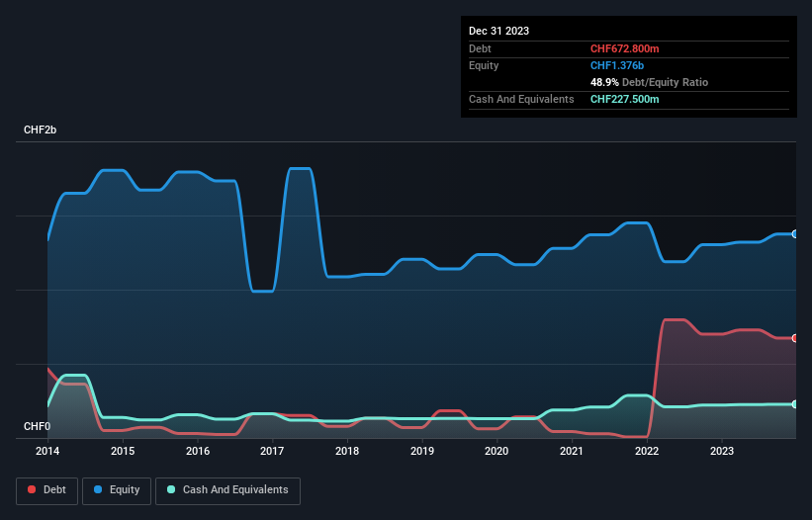Click the 48.9% Debt/Equity Ratio text
This screenshot has height=520, width=812.
pos(650,82)
